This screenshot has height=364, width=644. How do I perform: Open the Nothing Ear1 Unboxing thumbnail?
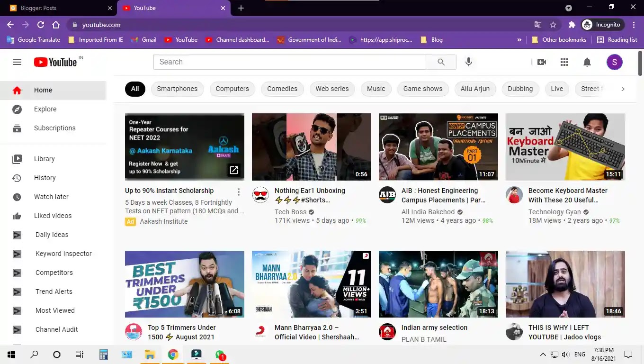312,147
